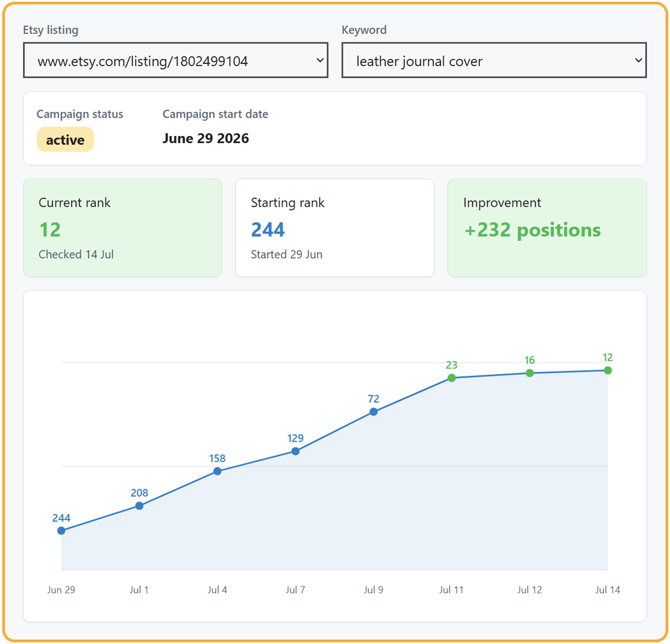670x644 pixels.
Task: Click the Campaign status label
Action: 80,114
